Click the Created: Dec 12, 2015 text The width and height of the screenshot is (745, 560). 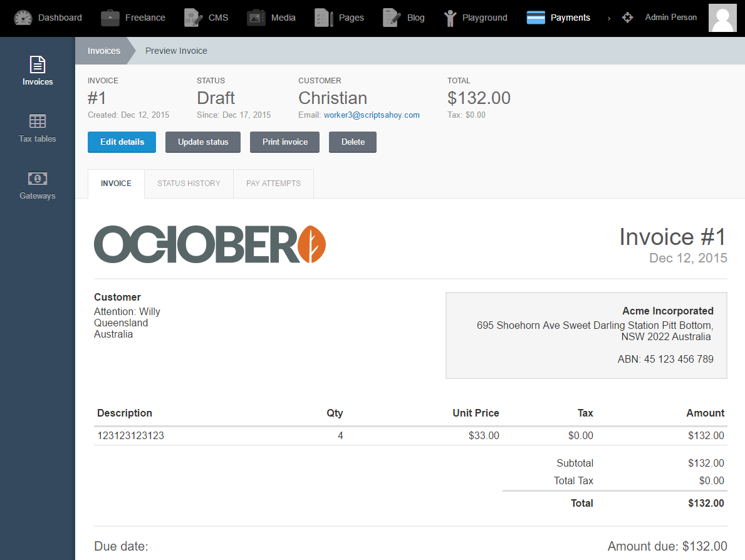point(128,115)
